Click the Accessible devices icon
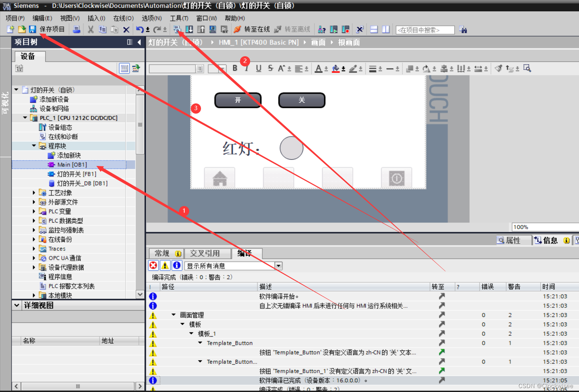The width and height of the screenshot is (579, 392). coord(322,29)
